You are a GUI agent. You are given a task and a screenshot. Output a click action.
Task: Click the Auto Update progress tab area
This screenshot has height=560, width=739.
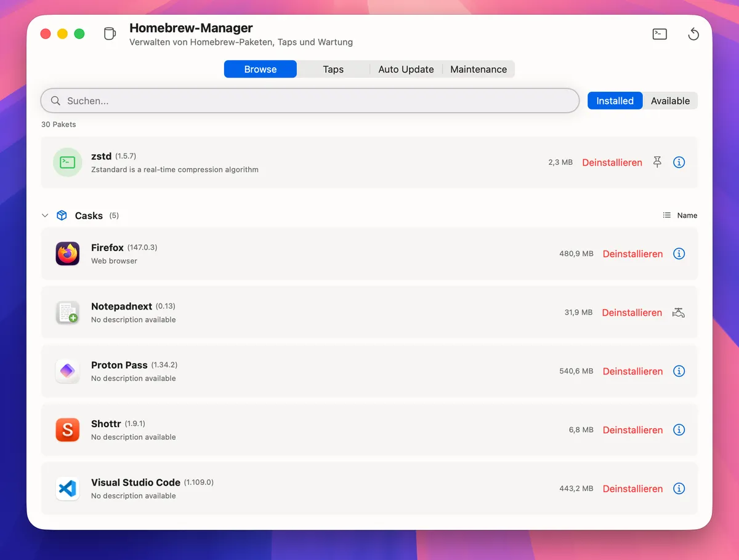click(406, 69)
